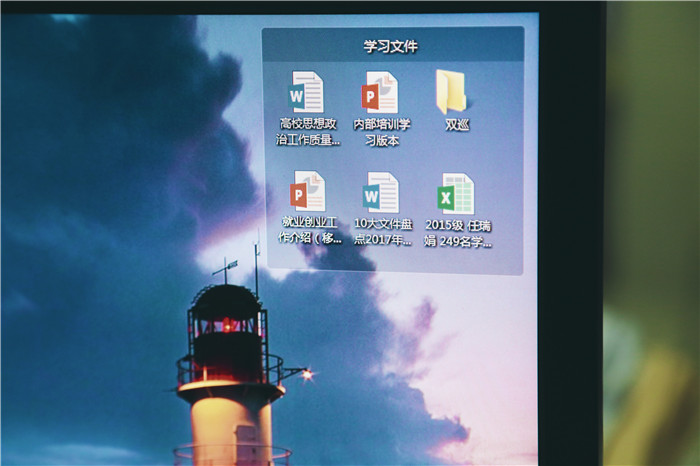Image resolution: width=700 pixels, height=466 pixels.
Task: Click the 内部培训学习版本 filename text
Action: [x=382, y=133]
